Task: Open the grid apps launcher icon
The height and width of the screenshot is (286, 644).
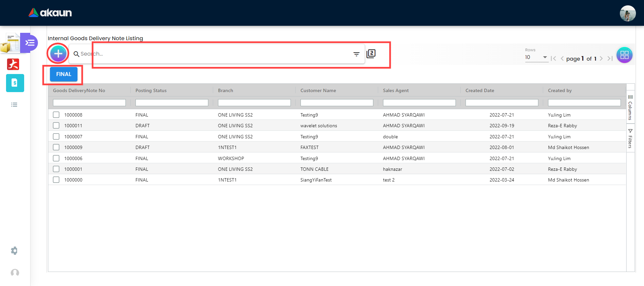Action: (624, 55)
